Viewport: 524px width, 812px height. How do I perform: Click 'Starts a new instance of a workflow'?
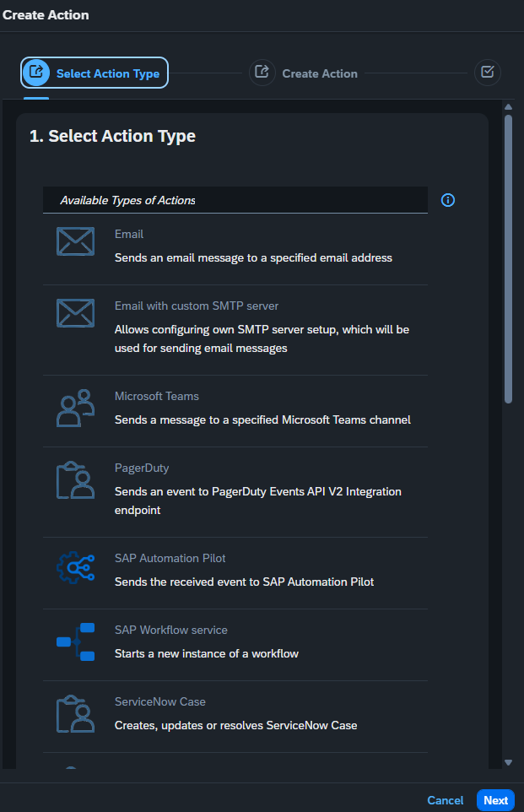207,653
